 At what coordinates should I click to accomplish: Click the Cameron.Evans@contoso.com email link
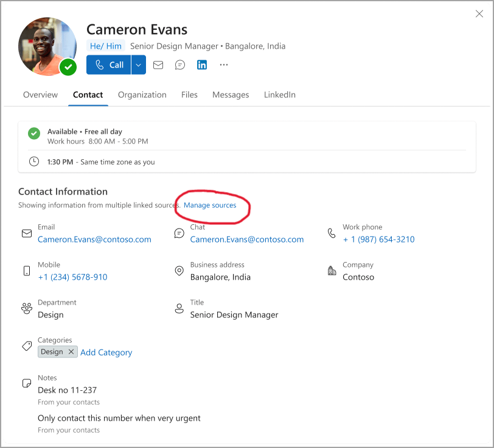(x=94, y=240)
